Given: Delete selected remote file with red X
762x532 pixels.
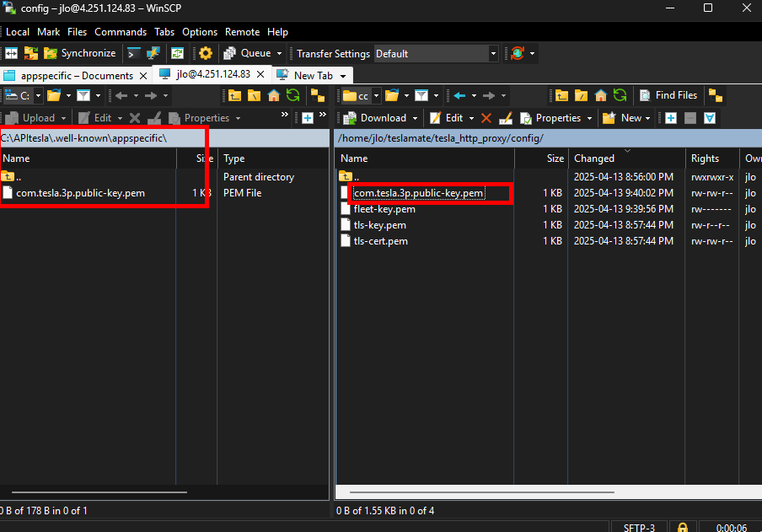Looking at the screenshot, I should click(x=486, y=118).
